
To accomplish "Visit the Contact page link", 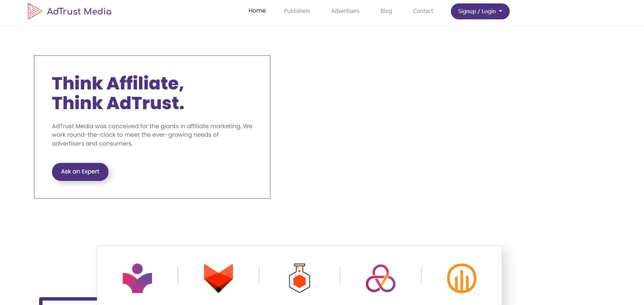I will click(x=423, y=11).
